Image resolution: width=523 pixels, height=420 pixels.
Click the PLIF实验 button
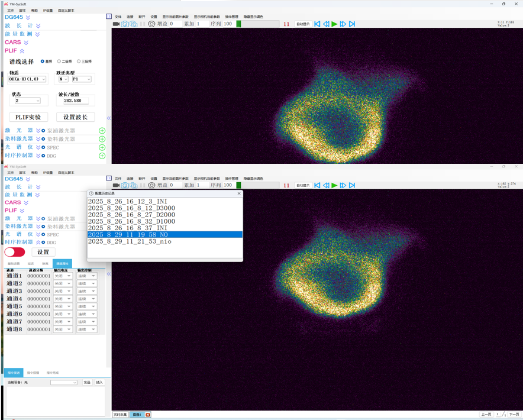28,117
